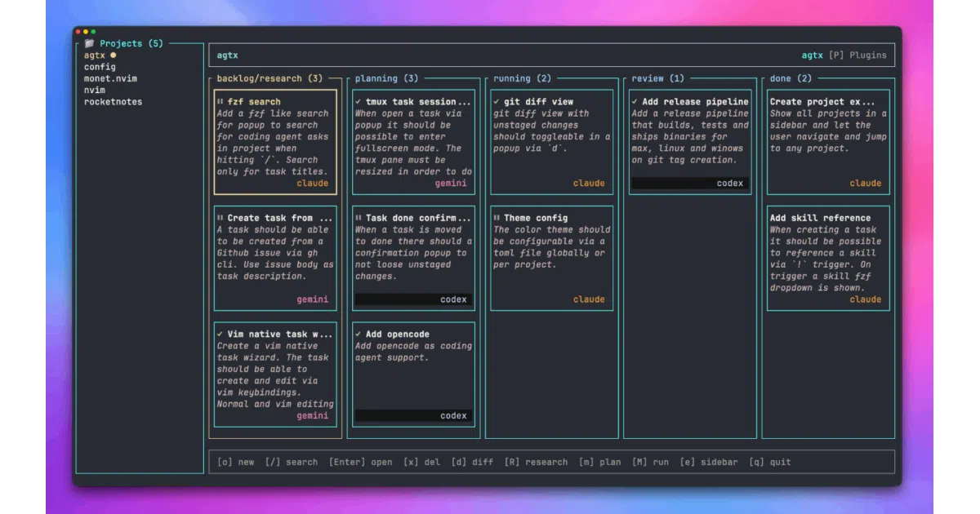Click gemini label on Vim native task card
Screen dimensions: 980x514
312,416
